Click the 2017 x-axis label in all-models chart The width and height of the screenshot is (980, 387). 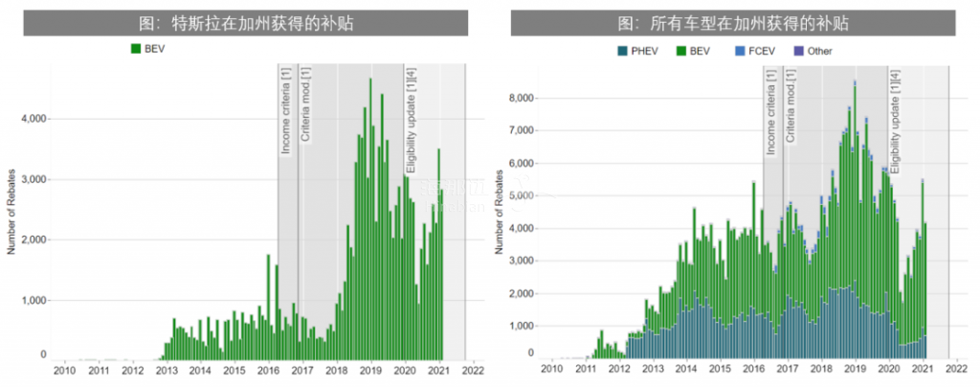pos(789,371)
